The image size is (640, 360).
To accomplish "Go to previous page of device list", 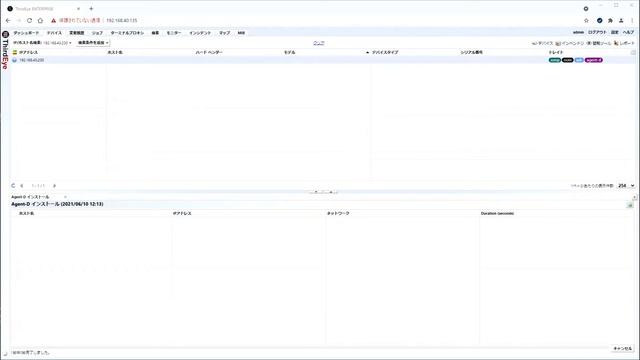I will pos(22,186).
